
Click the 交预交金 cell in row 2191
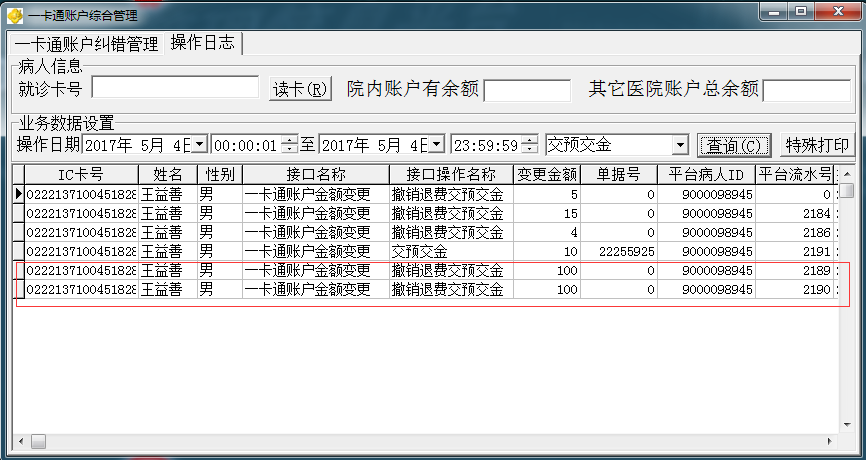point(451,252)
